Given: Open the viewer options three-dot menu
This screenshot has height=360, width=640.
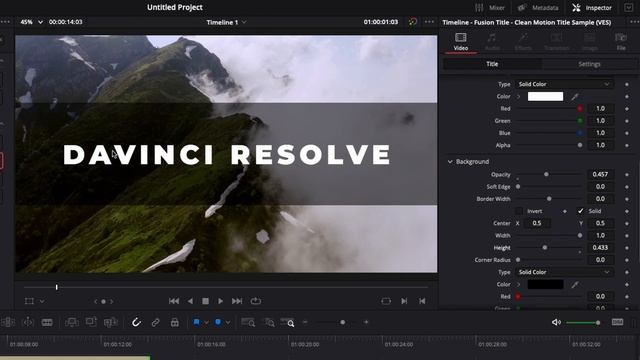Looking at the screenshot, I should tap(429, 22).
